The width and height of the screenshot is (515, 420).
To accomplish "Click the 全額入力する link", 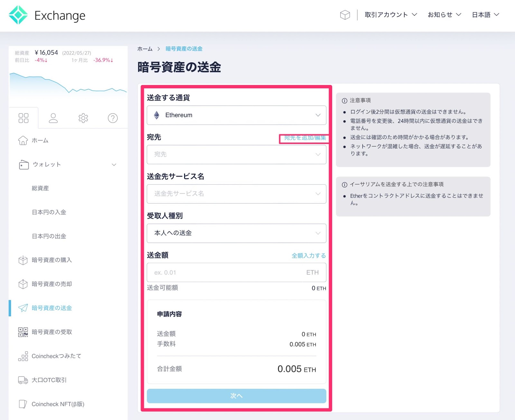I will coord(309,256).
